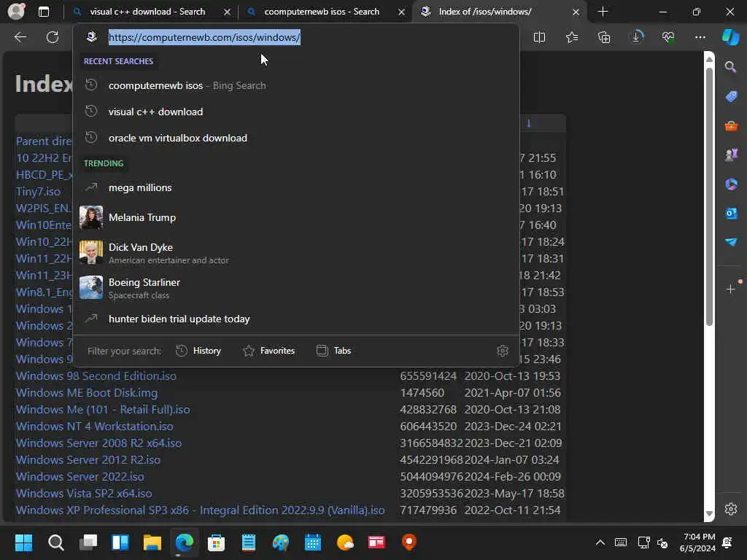Click the profile avatar icon
This screenshot has height=560, width=747.
[16, 12]
